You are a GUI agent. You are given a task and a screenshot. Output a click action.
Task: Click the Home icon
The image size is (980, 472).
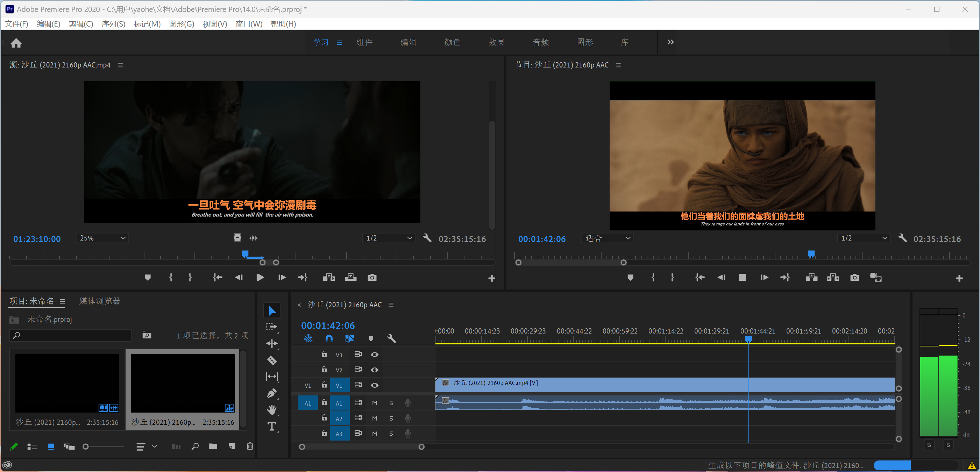coord(16,43)
